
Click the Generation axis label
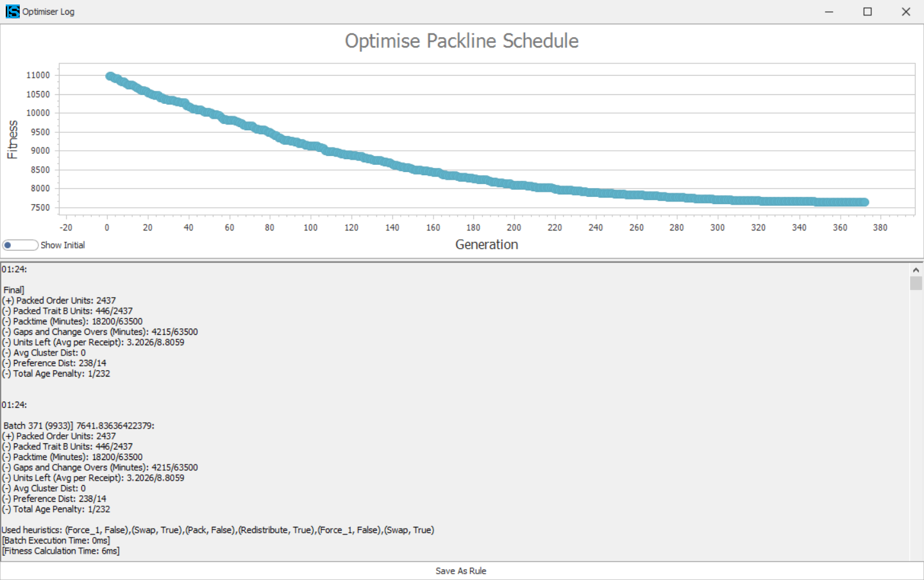[x=487, y=244]
